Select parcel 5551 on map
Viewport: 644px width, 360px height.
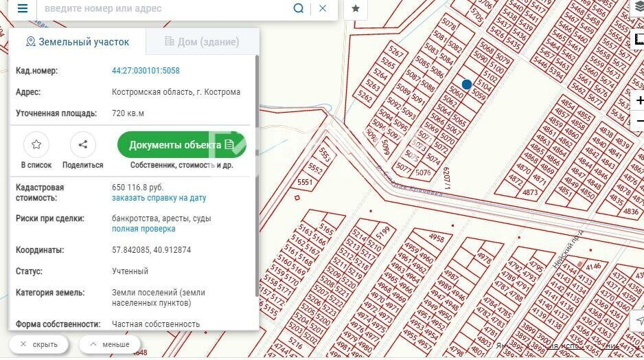(x=305, y=182)
